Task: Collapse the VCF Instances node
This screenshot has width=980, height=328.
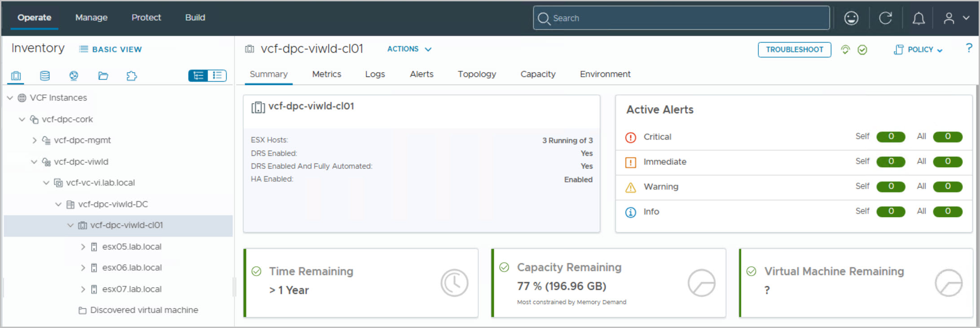Action: click(10, 98)
